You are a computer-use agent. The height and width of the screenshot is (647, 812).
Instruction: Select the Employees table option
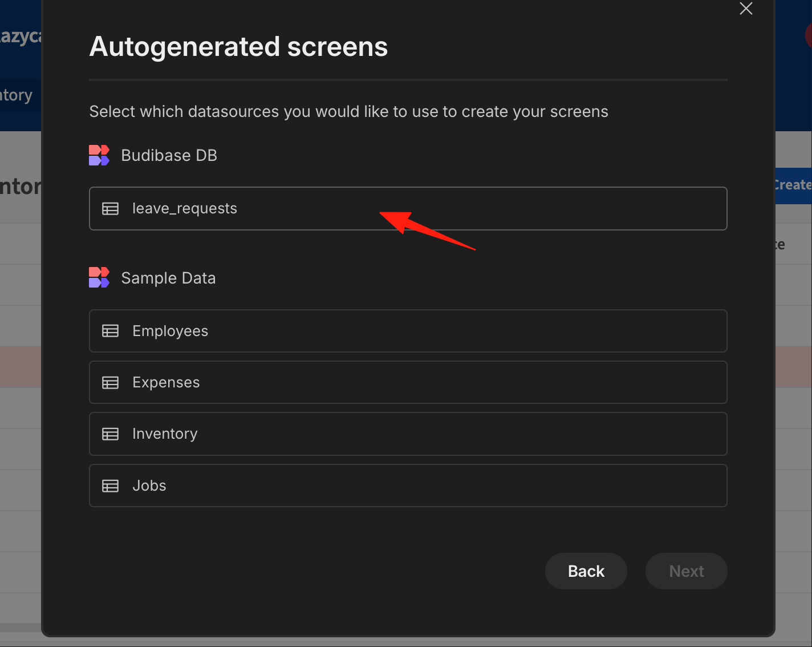[408, 331]
